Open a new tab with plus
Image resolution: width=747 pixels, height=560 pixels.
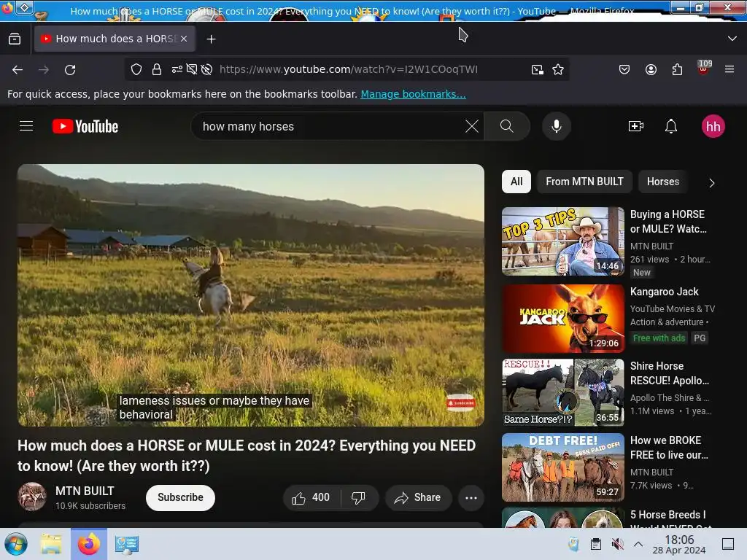click(x=211, y=39)
